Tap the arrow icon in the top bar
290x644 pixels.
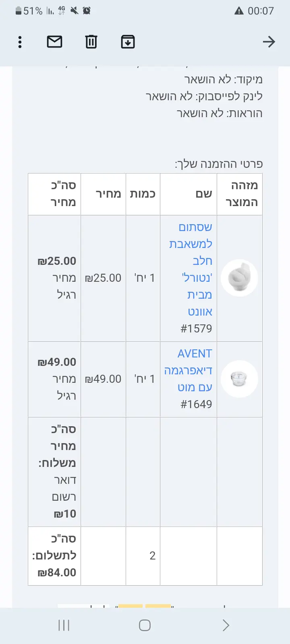point(269,41)
